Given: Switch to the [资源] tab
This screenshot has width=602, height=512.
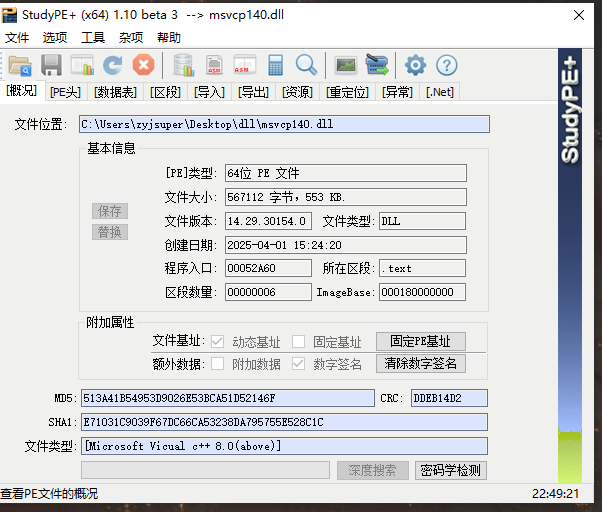Looking at the screenshot, I should pos(298,92).
